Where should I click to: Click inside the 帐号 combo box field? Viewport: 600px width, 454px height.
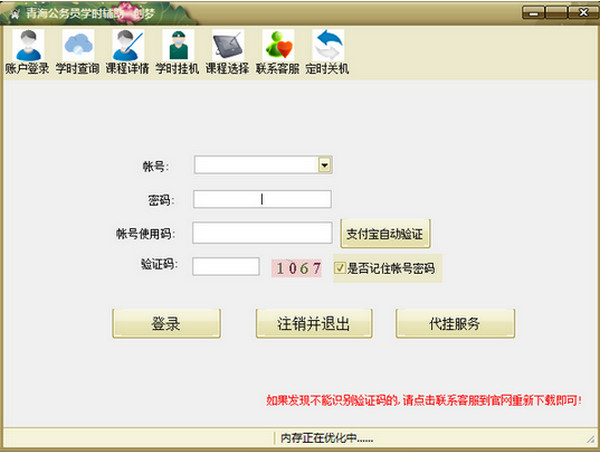coord(256,165)
